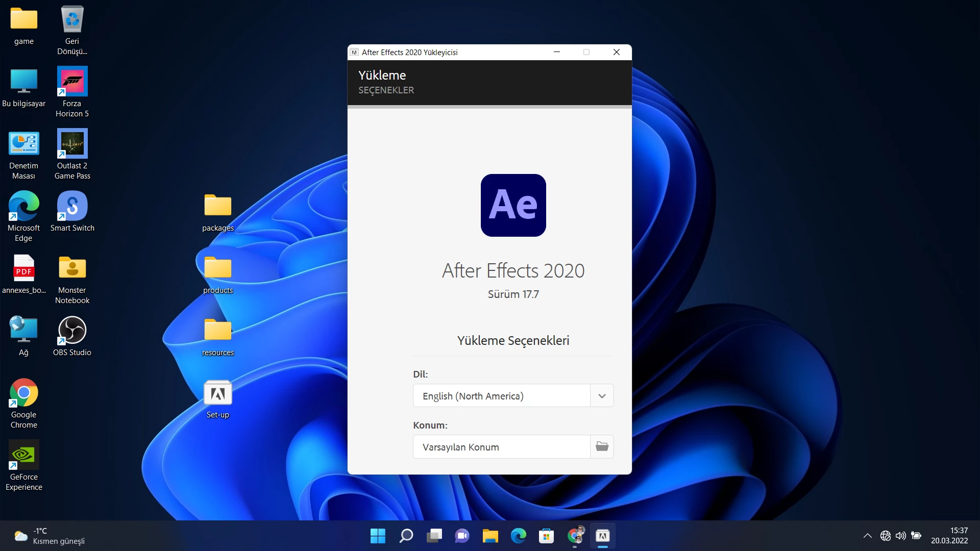This screenshot has height=551, width=980.
Task: Select the Forza Horizon 5 shortcut
Action: (72, 82)
